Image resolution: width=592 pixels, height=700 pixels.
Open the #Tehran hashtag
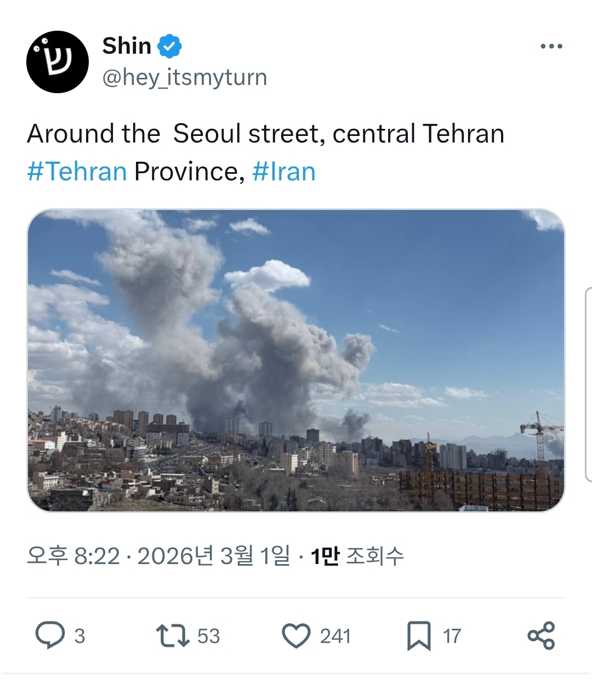point(77,172)
